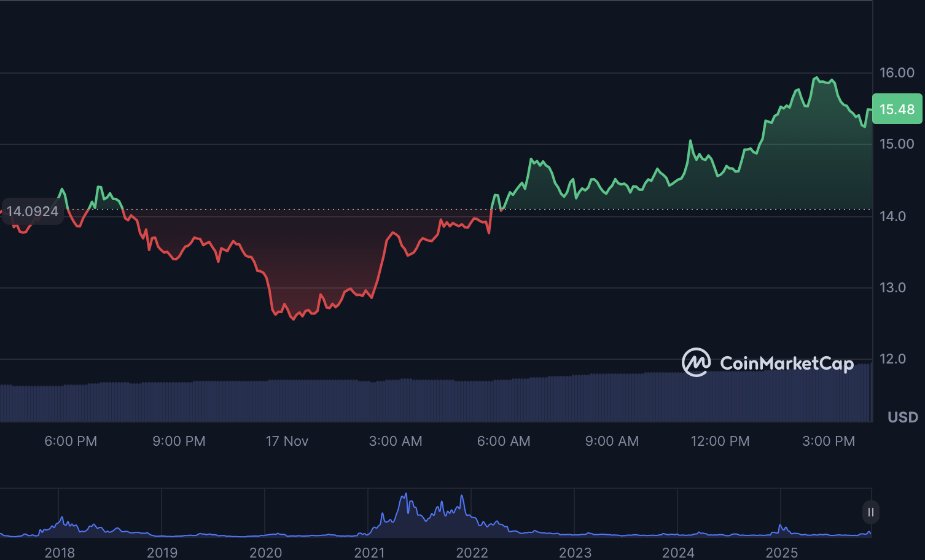Click the 16.00 price axis label
Screen dimensions: 925x560
(897, 72)
